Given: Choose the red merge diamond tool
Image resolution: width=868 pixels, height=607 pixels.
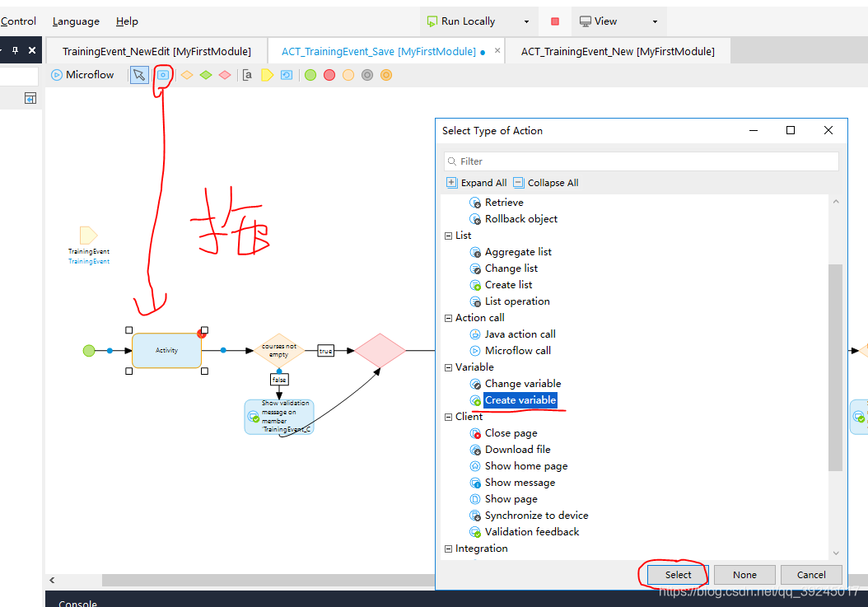Looking at the screenshot, I should click(x=225, y=75).
